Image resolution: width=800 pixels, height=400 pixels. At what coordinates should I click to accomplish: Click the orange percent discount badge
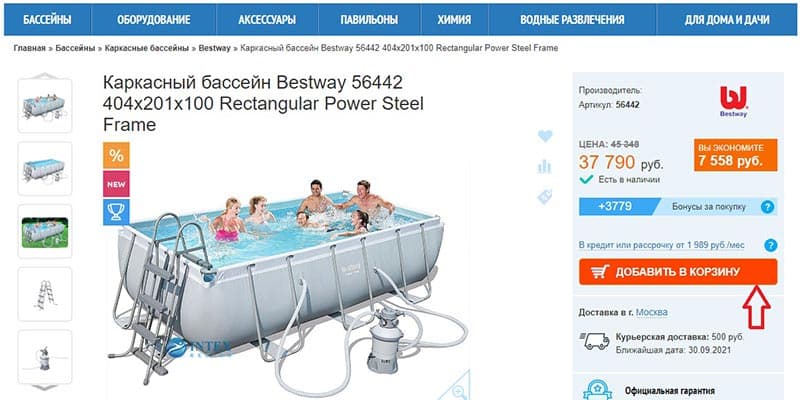click(x=116, y=156)
